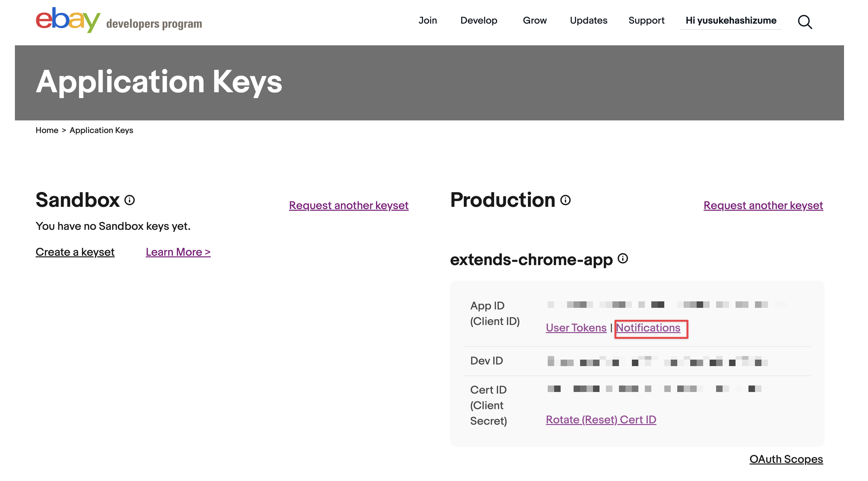Screen dimensions: 868x481
Task: Open the Join menu
Action: coord(428,20)
